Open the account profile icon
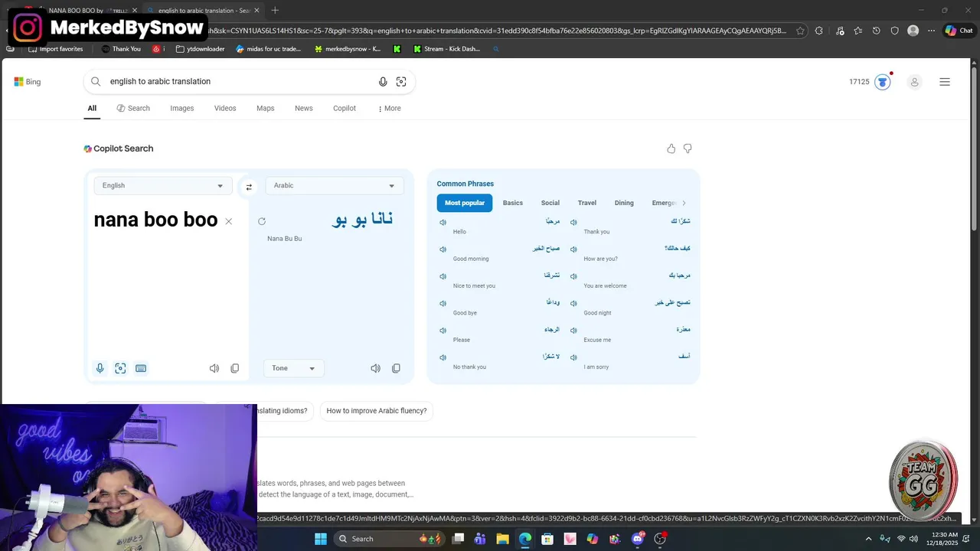Screen dimensions: 980x551 pyautogui.click(x=914, y=82)
